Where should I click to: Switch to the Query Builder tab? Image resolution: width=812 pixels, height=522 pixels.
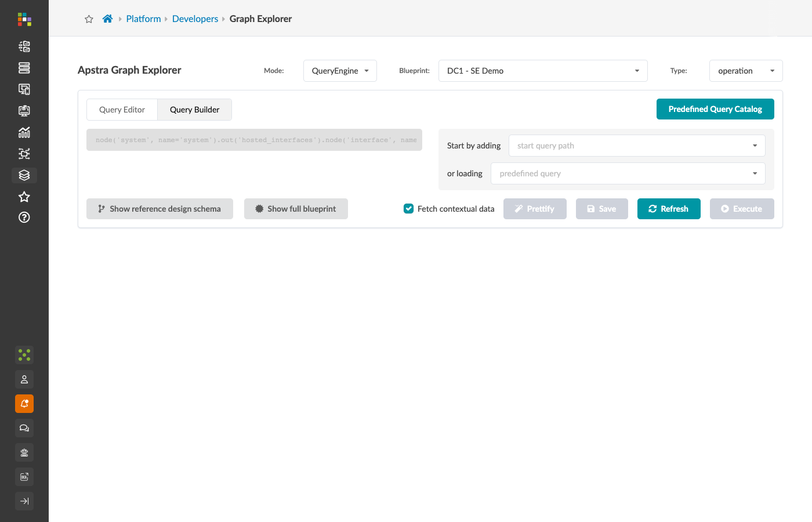click(x=194, y=110)
